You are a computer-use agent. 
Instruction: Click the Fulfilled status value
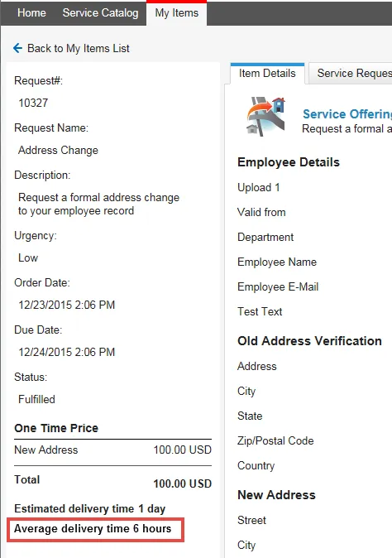click(x=36, y=399)
